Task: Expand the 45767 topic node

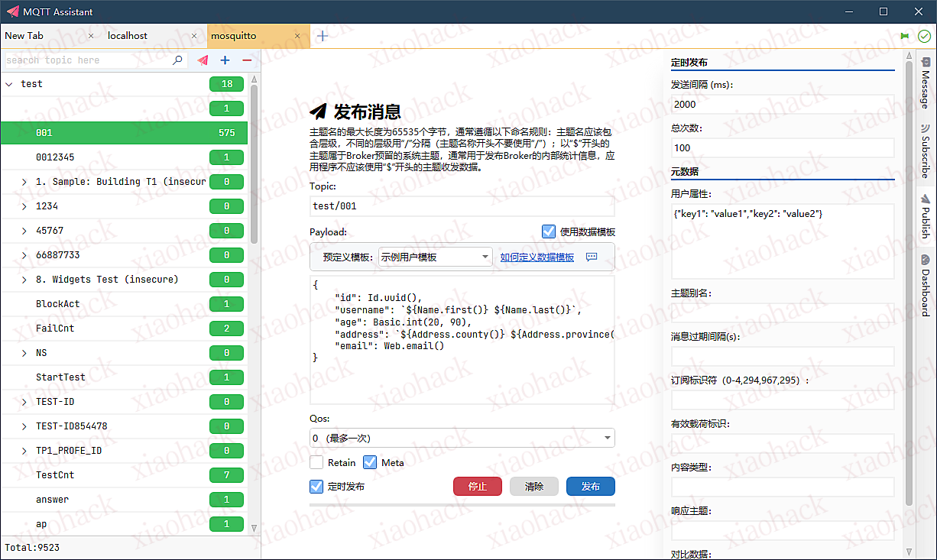Action: tap(24, 231)
